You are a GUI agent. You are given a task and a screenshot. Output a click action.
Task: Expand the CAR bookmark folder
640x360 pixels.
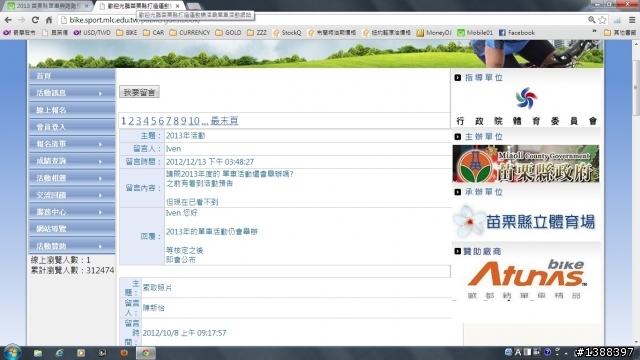click(x=153, y=33)
